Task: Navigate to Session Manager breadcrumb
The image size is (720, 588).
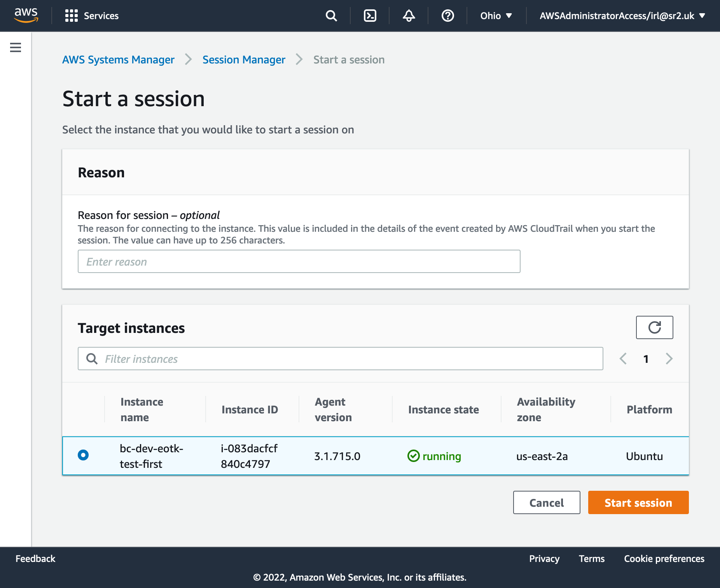Action: [x=244, y=59]
